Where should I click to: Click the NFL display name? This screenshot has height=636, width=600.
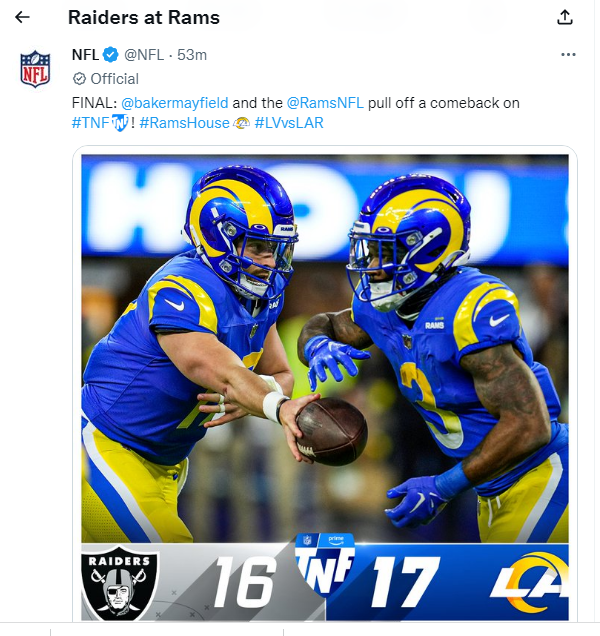(85, 55)
